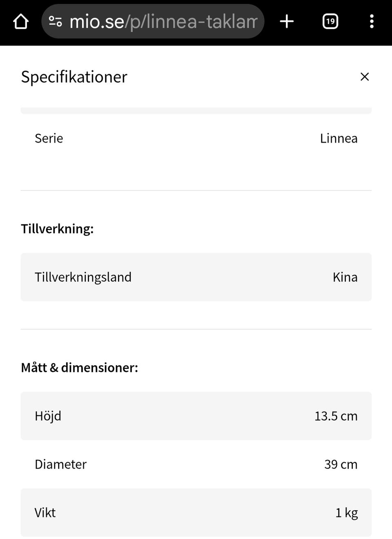The width and height of the screenshot is (392, 539).
Task: Close the Specifikationer panel
Action: (x=364, y=77)
